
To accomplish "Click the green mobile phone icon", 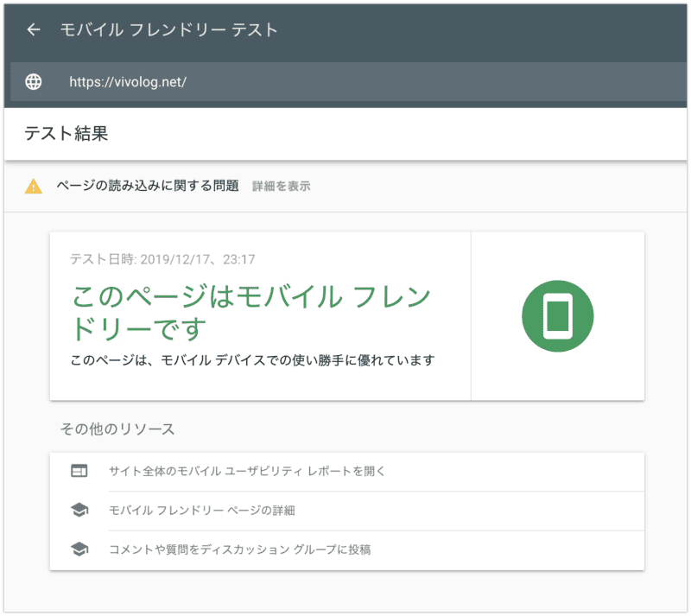I will [558, 316].
